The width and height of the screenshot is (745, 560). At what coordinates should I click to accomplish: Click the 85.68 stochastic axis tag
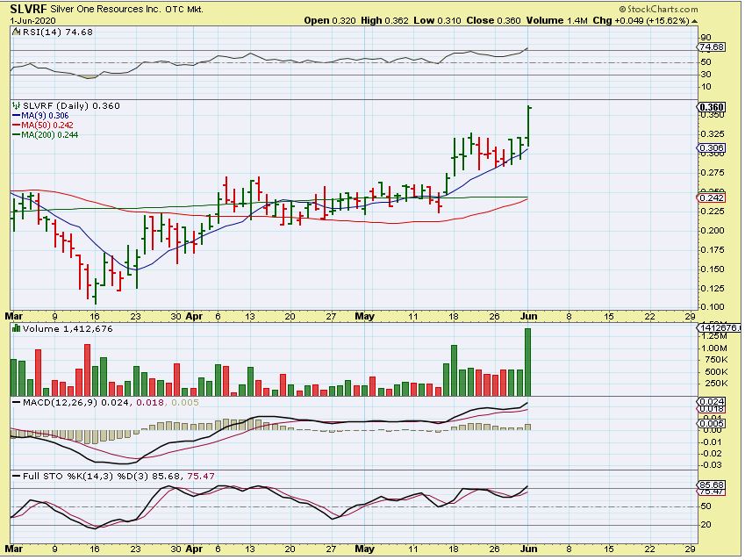point(712,485)
